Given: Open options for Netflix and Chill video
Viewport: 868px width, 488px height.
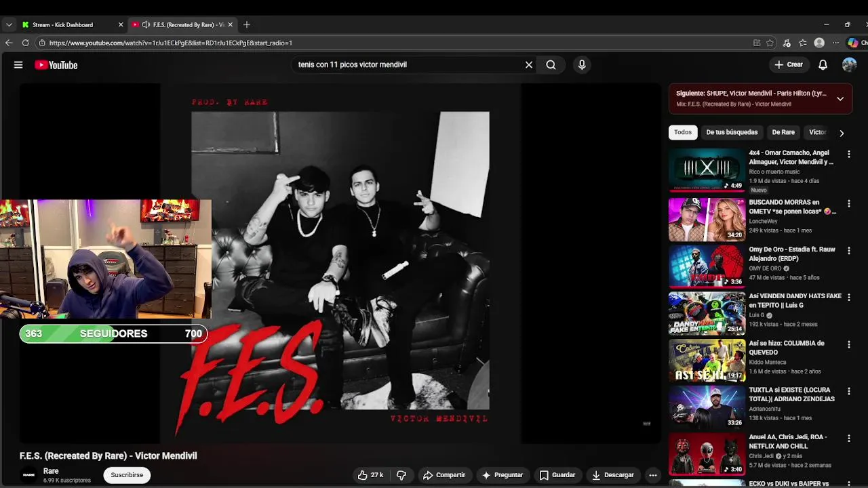Looking at the screenshot, I should pos(848,439).
